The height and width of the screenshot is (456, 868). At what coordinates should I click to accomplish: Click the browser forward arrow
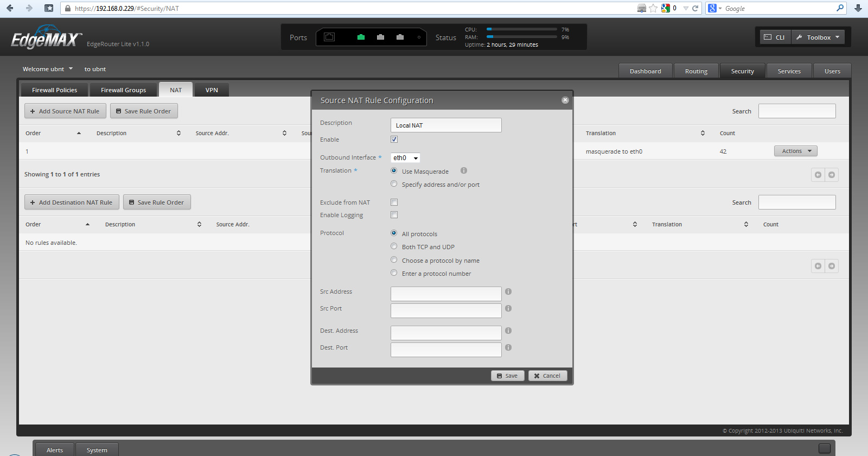coord(29,8)
